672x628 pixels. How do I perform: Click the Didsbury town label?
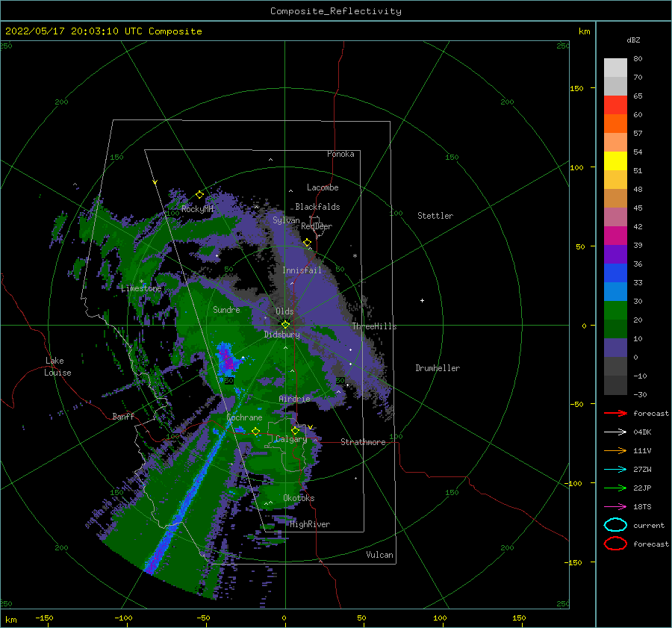click(281, 335)
